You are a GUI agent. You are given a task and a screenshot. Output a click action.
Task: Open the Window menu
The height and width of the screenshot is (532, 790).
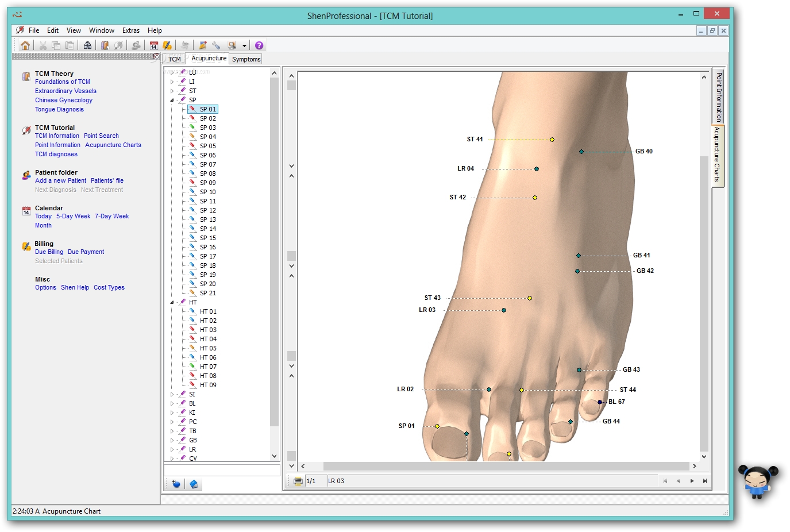tap(102, 30)
